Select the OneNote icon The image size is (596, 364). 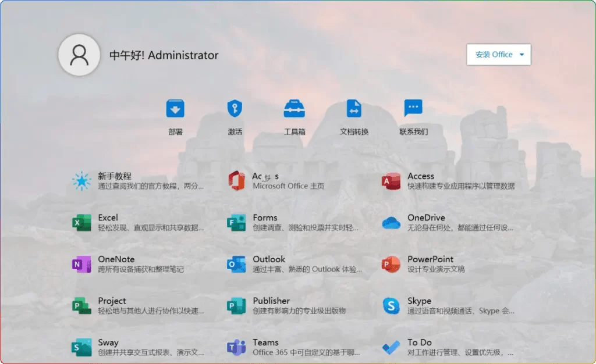(x=81, y=264)
